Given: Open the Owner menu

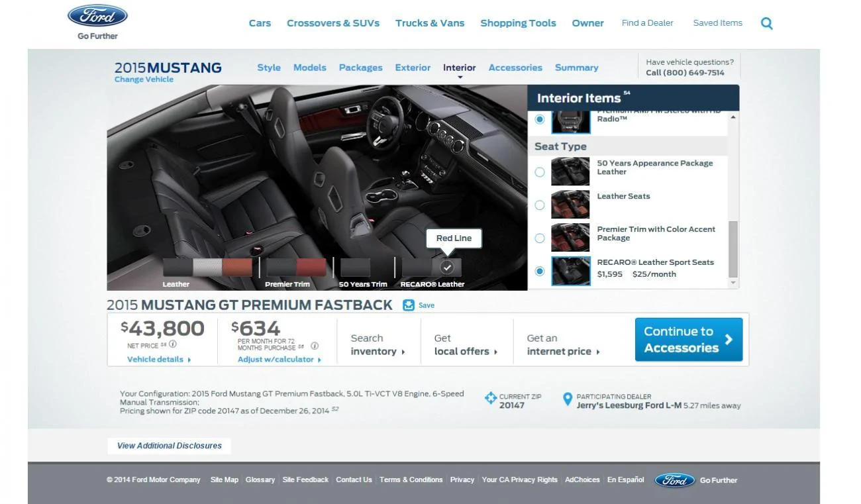Looking at the screenshot, I should [x=588, y=23].
